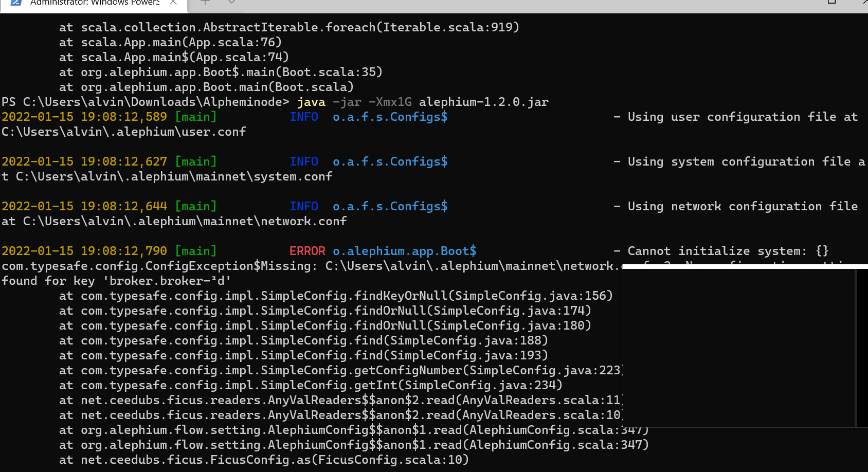Image resolution: width=868 pixels, height=472 pixels.
Task: Click 'Using user configuration file at' message
Action: click(x=743, y=117)
